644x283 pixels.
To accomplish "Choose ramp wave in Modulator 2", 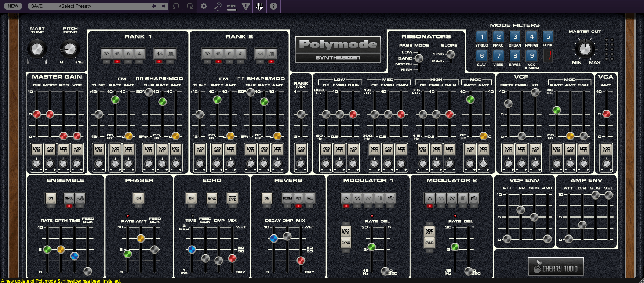I will [x=452, y=198].
